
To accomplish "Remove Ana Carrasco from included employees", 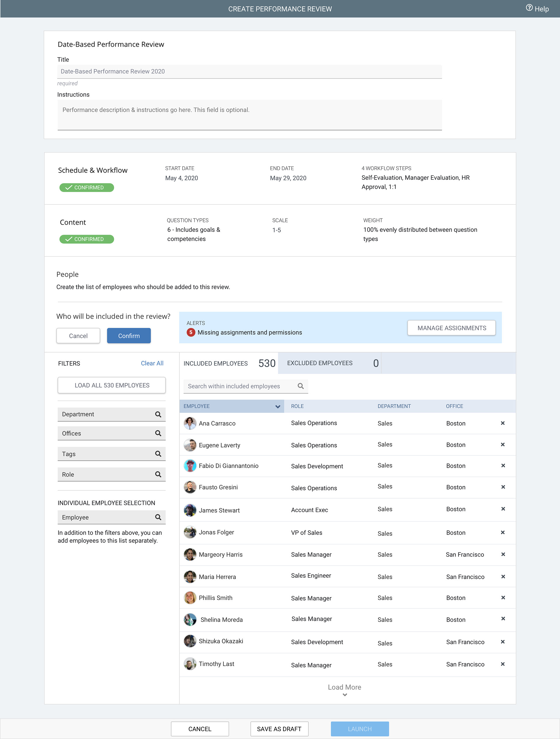I will tap(502, 423).
